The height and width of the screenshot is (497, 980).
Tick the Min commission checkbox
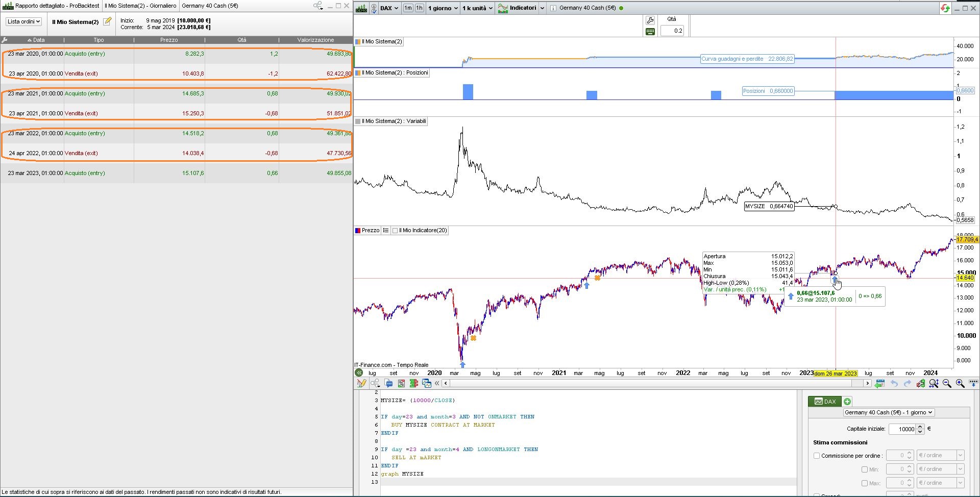pyautogui.click(x=865, y=469)
